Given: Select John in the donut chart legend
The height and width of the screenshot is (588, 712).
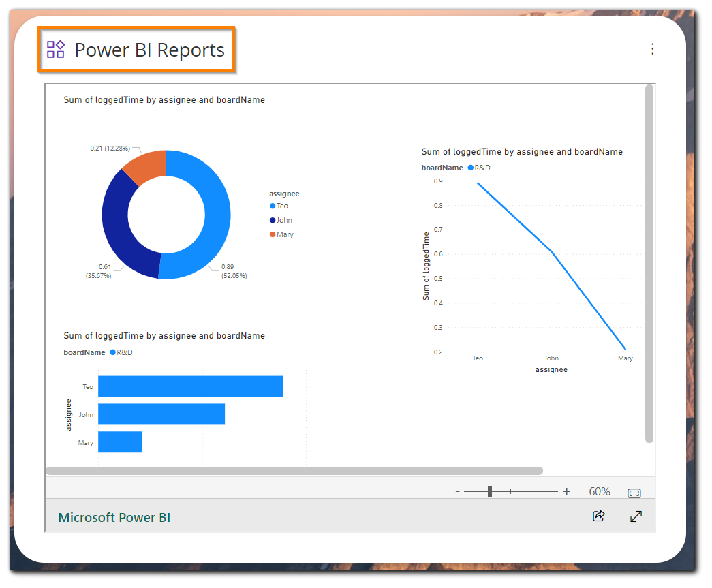Looking at the screenshot, I should pyautogui.click(x=281, y=220).
